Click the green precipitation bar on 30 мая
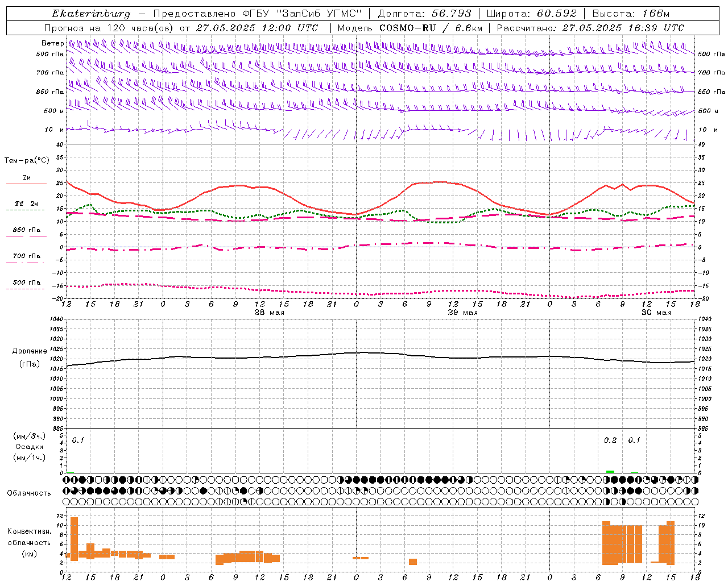Viewport: 728px width, 582px height. (x=610, y=472)
